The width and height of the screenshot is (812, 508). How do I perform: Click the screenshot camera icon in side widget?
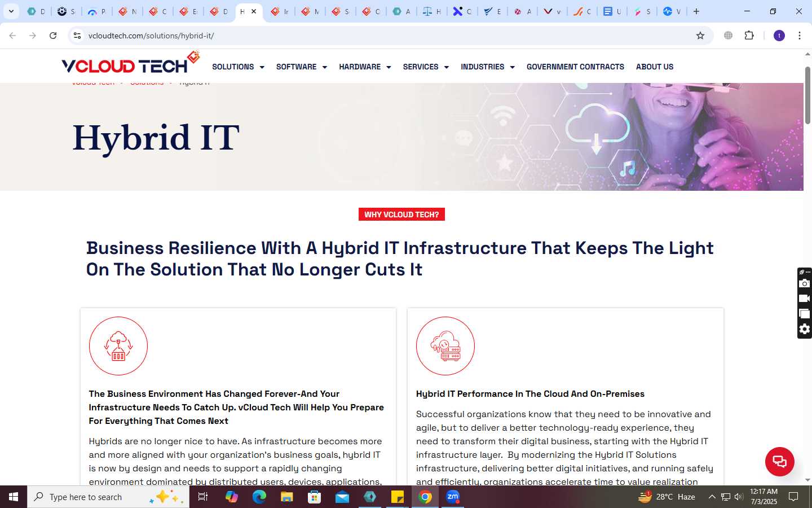pos(805,283)
